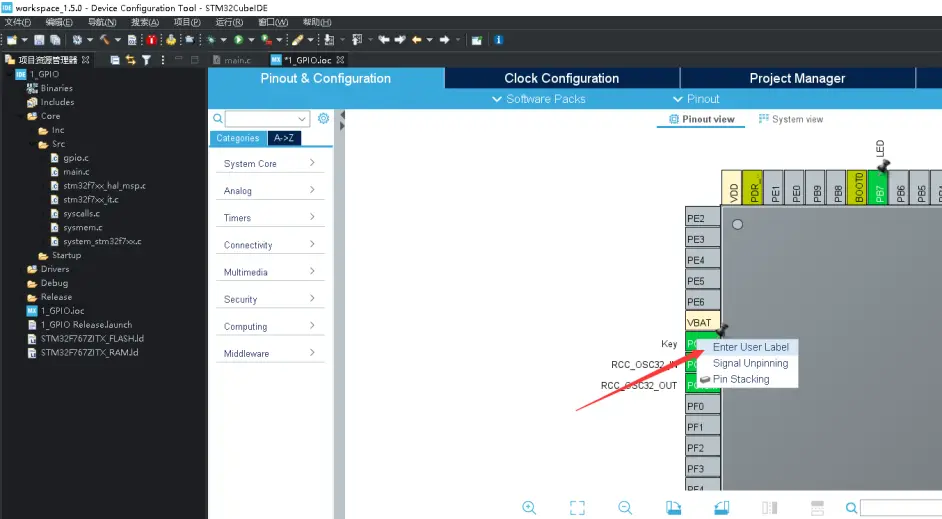Open the category search combo box dropdown
The height and width of the screenshot is (519, 942).
[x=302, y=119]
